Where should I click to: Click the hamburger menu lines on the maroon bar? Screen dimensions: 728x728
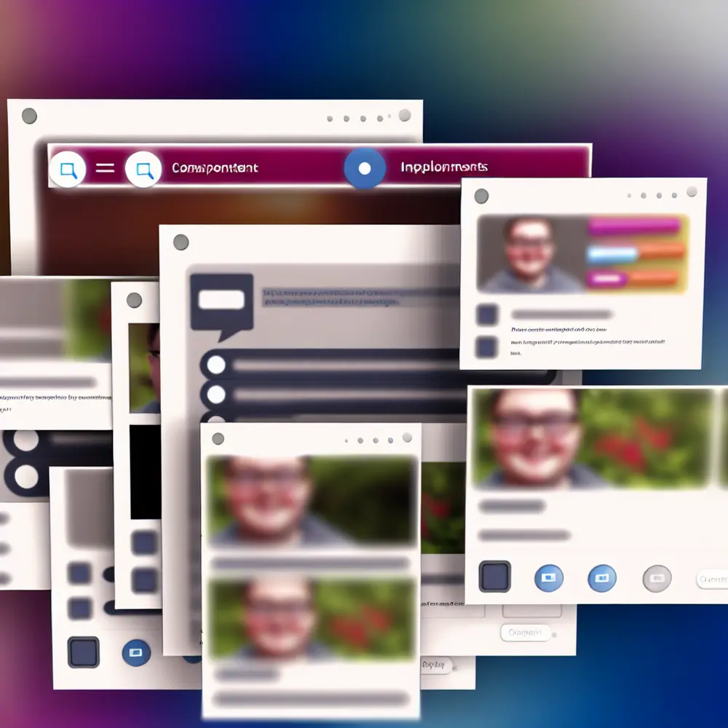(106, 167)
